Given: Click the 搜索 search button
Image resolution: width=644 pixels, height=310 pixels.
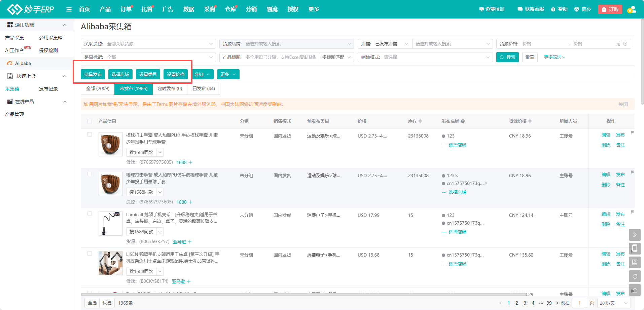Looking at the screenshot, I should [507, 57].
